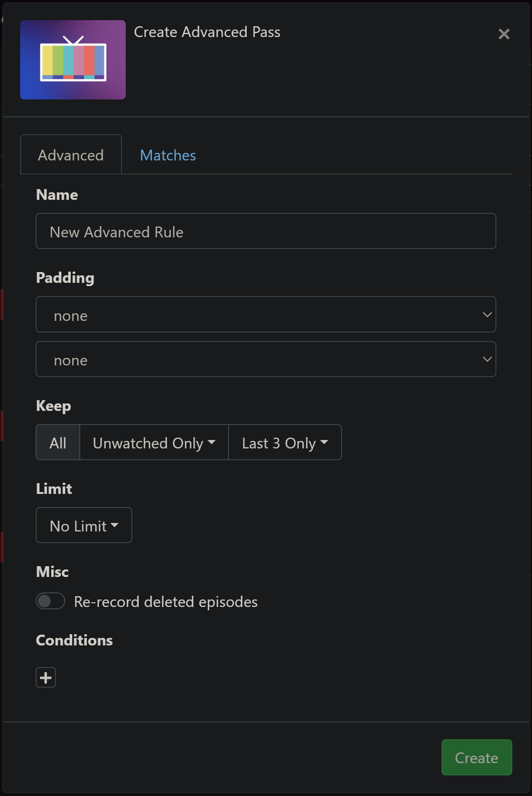Click the Padding section heading
This screenshot has height=796, width=532.
click(65, 278)
